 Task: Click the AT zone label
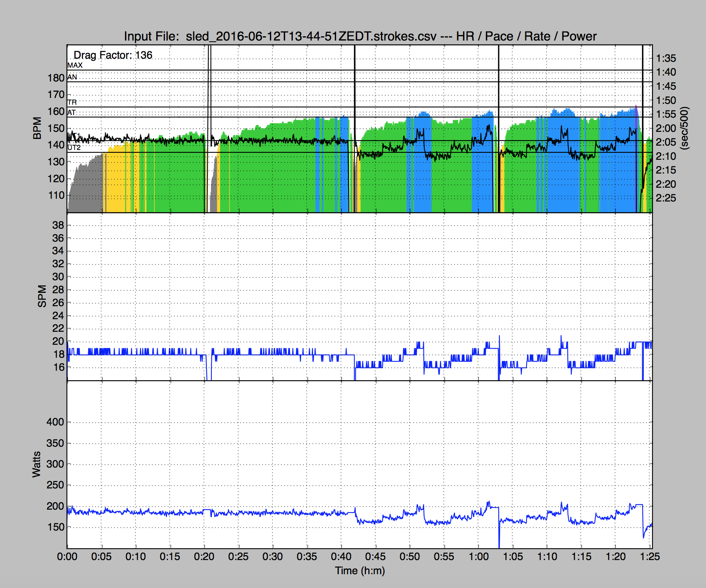72,113
